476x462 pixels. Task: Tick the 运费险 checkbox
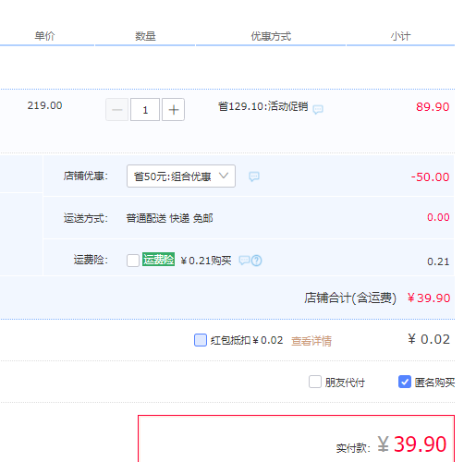point(133,261)
